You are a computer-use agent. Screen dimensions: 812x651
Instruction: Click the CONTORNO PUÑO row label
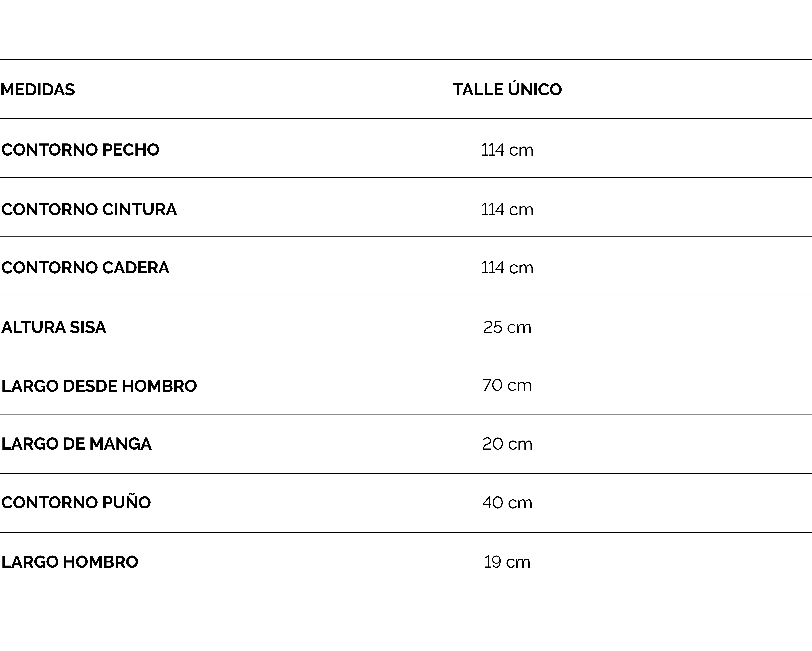pyautogui.click(x=76, y=503)
